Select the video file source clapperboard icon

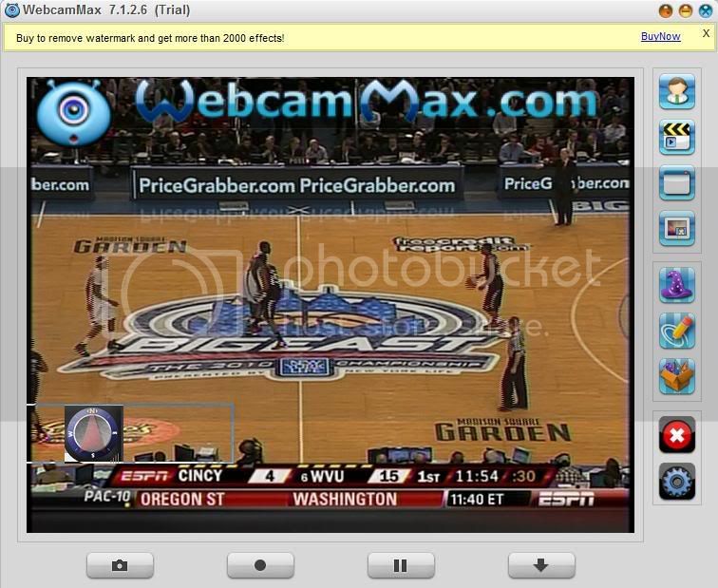point(677,137)
